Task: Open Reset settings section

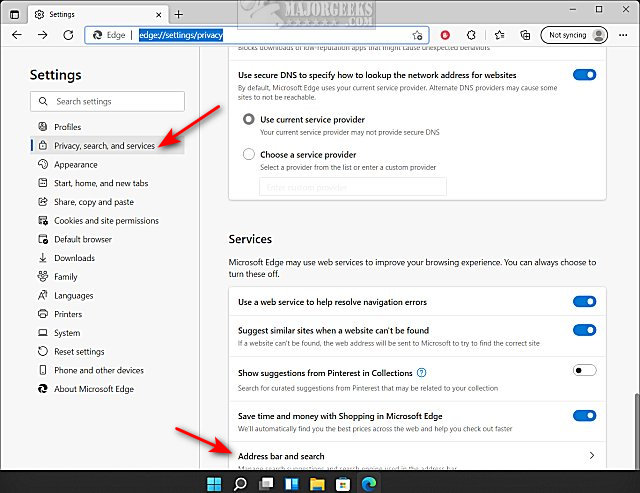Action: [107, 352]
